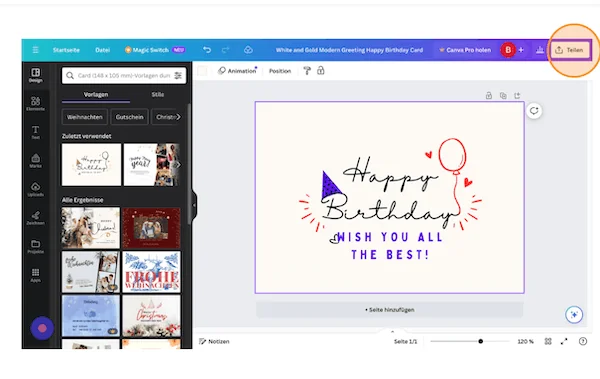Open the Apps grid in sidebar
This screenshot has height=379, width=600.
pyautogui.click(x=35, y=275)
